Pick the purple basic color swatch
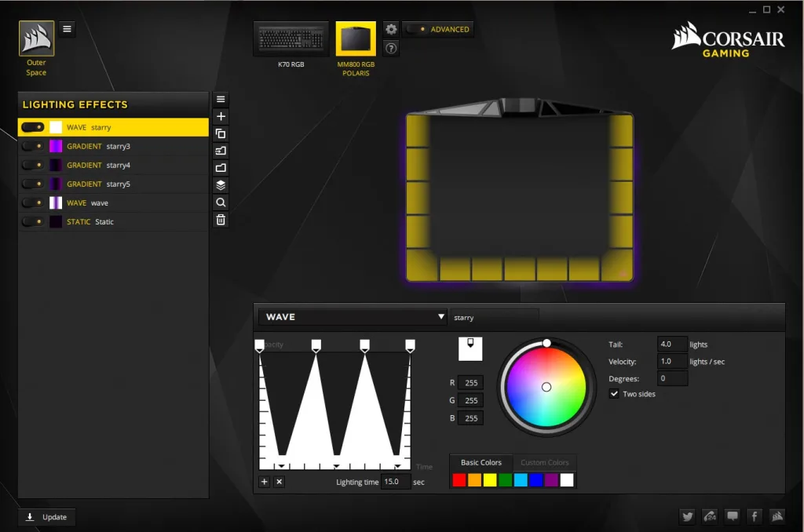This screenshot has width=804, height=532. 552,479
